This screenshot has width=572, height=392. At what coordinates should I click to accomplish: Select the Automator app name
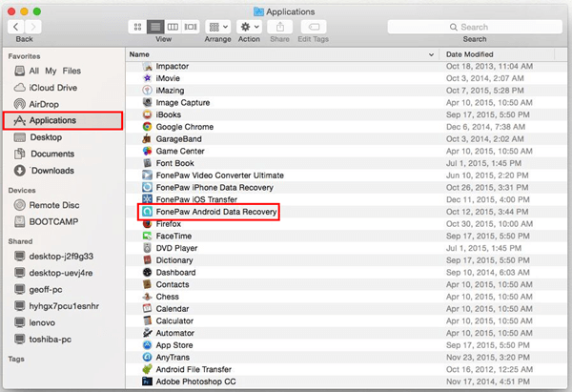tap(175, 333)
